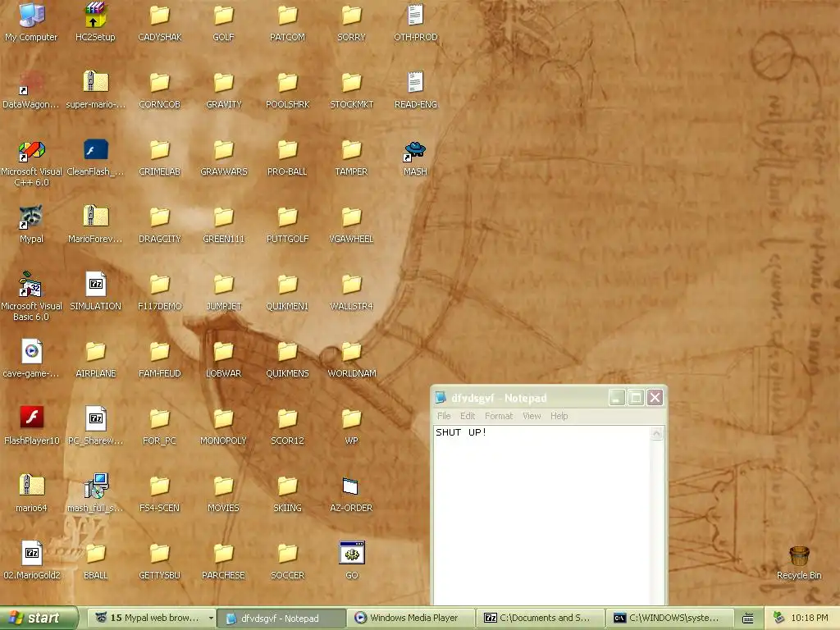The image size is (840, 630).
Task: Click the 10:18 PM system clock
Action: point(810,619)
